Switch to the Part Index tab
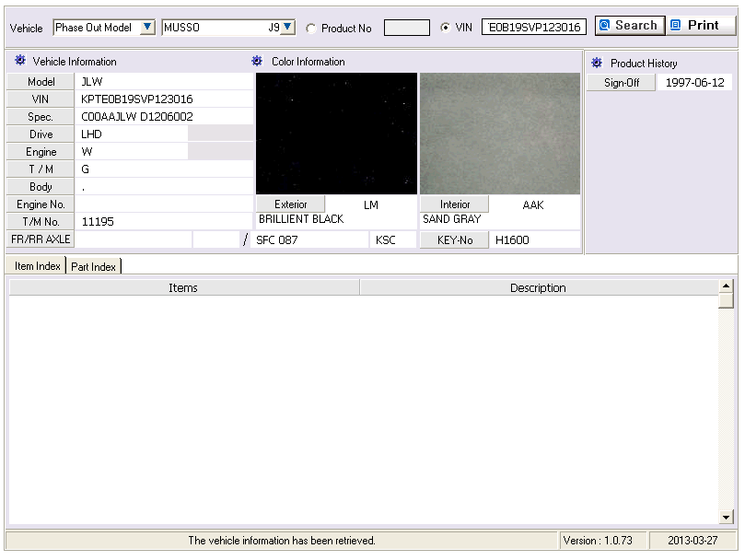 (x=94, y=267)
